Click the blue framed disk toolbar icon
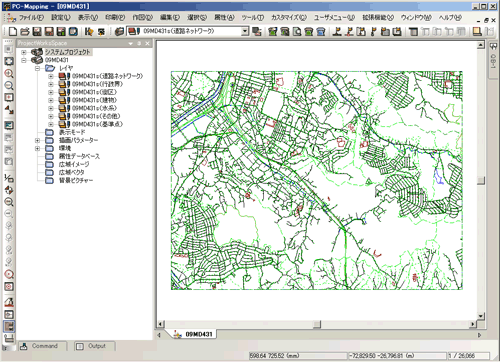Viewport: 500px width, 362px height. pyautogui.click(x=73, y=31)
